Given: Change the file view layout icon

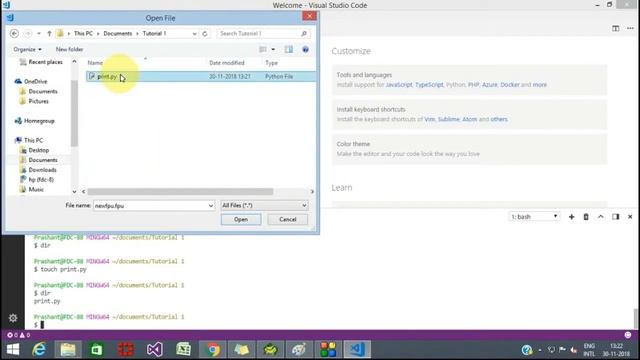Looking at the screenshot, I should pyautogui.click(x=263, y=49).
